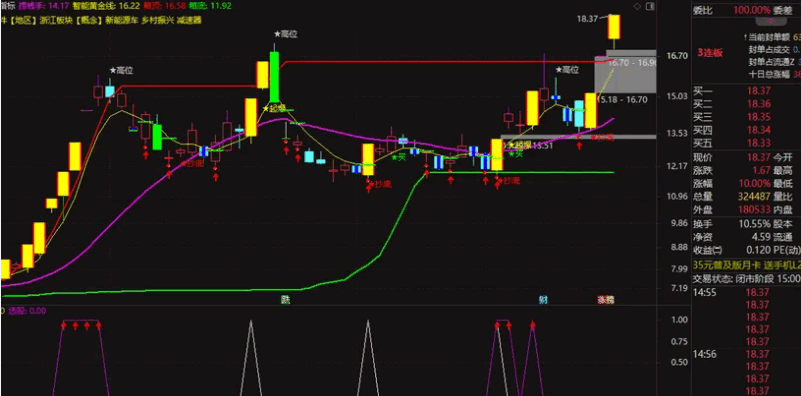801x396 pixels.
Task: Click the 买一 bid row
Action: [746, 91]
